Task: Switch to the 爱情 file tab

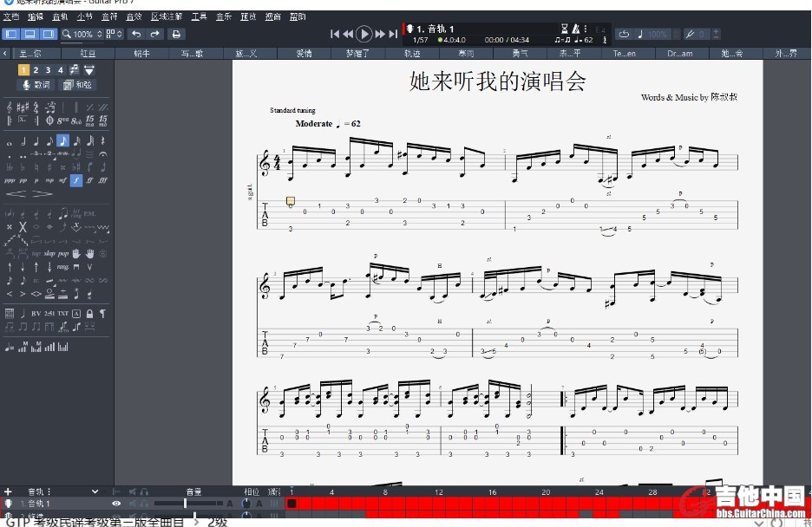Action: [x=304, y=53]
